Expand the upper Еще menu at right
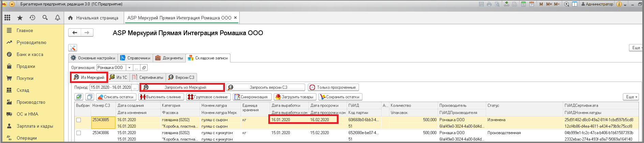The width and height of the screenshot is (644, 143). [636, 48]
